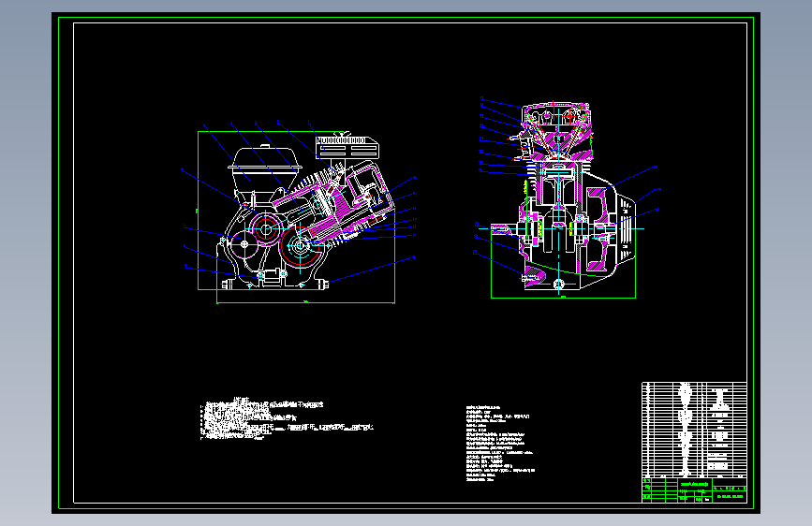This screenshot has height=526, width=812.
Task: Click the fuel tank in left engine view
Action: point(265,172)
